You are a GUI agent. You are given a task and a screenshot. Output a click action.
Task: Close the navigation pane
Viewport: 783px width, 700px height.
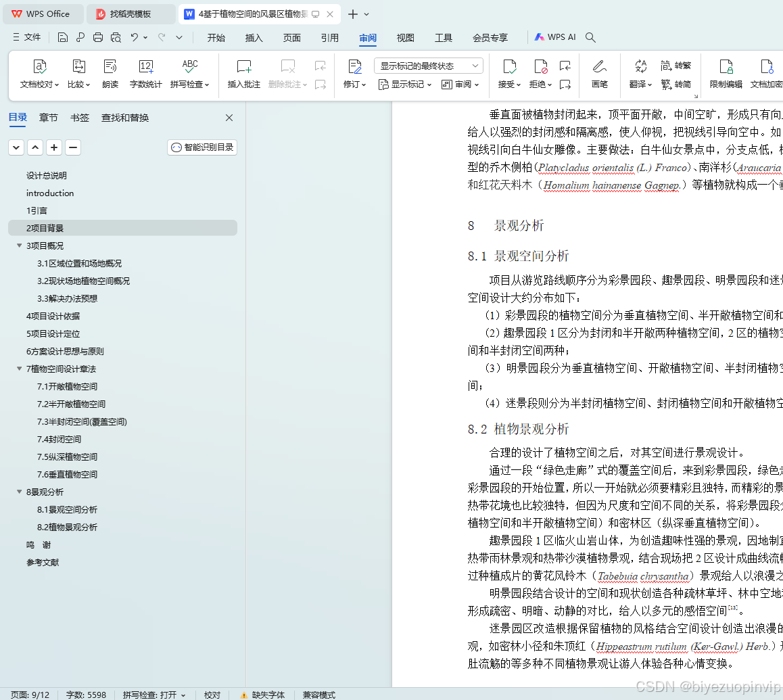229,118
